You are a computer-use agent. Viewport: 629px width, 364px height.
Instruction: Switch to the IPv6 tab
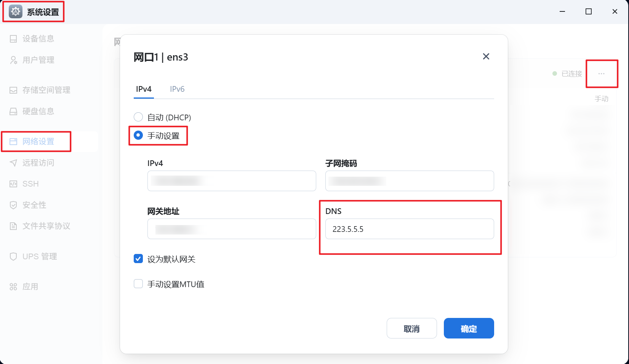click(x=177, y=89)
